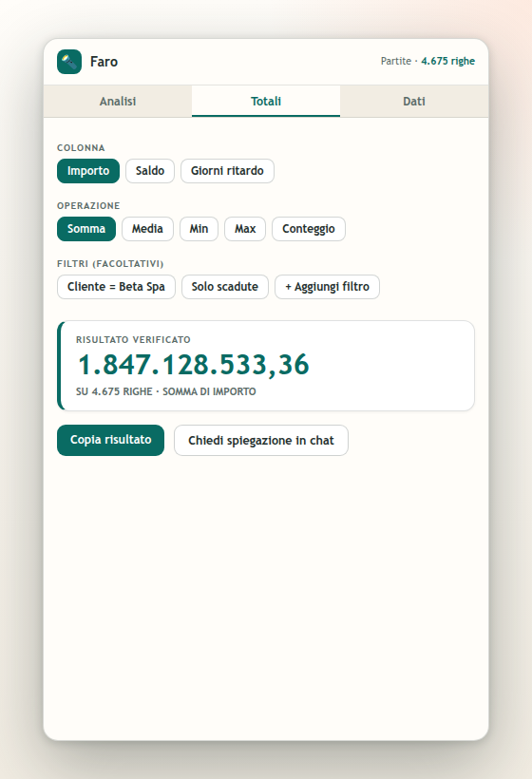Click the Faro app title text
The image size is (532, 779).
click(104, 62)
